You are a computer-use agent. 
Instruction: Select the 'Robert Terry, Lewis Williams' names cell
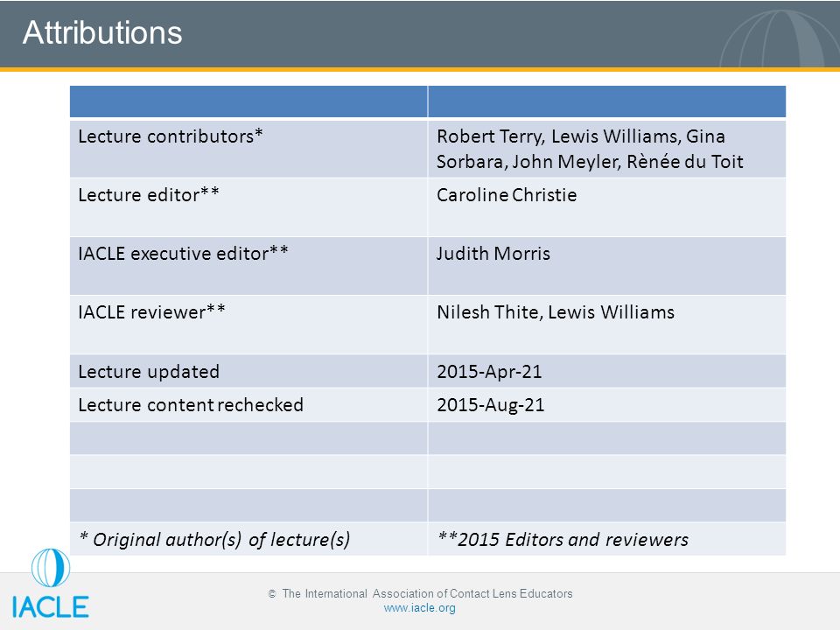pos(607,149)
